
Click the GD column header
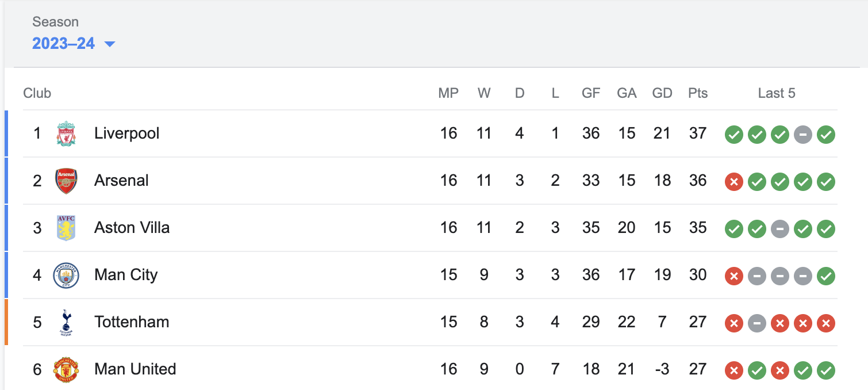pyautogui.click(x=662, y=93)
